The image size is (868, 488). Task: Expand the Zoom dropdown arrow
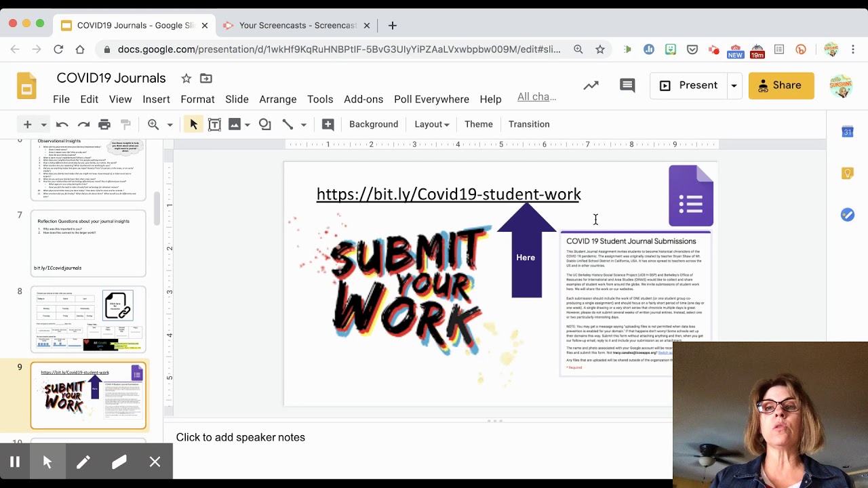pyautogui.click(x=170, y=125)
